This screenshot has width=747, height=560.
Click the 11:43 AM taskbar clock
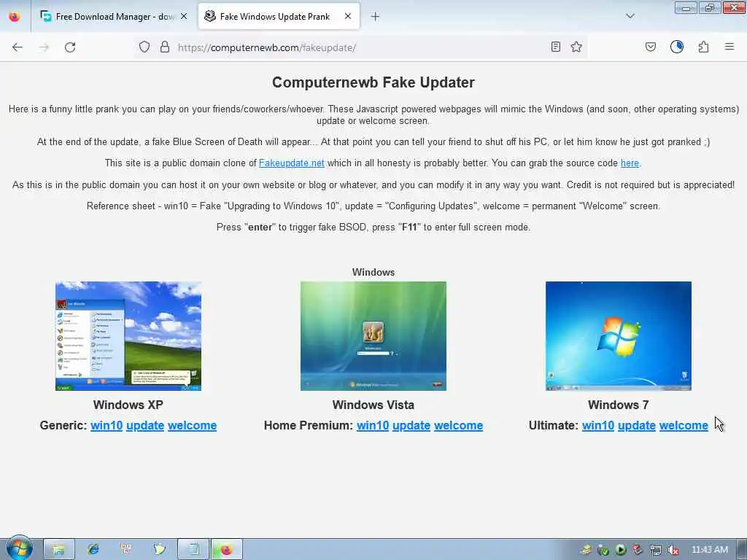coord(709,550)
